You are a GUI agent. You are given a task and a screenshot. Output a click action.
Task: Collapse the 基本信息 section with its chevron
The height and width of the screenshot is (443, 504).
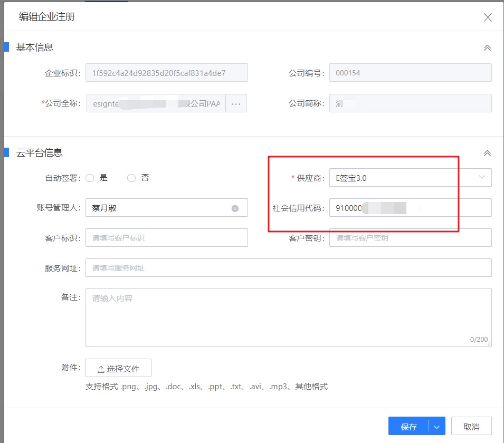(x=487, y=47)
